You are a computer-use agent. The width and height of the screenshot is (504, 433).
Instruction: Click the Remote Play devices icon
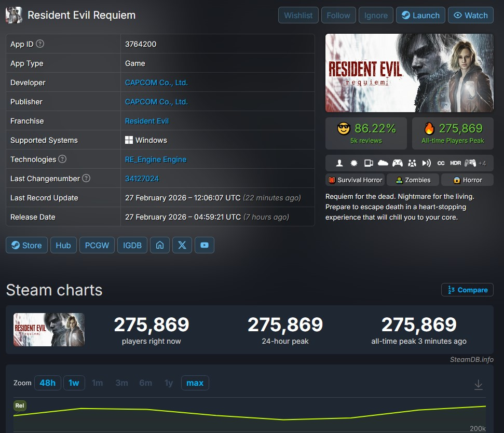coord(369,163)
